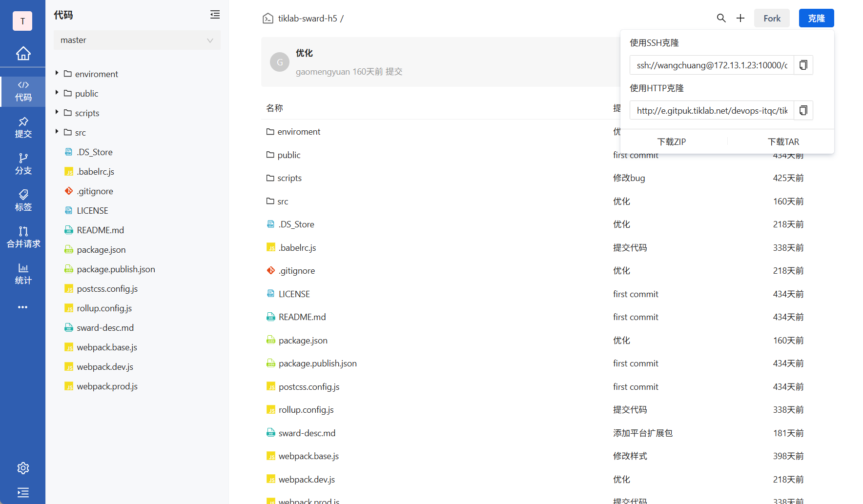This screenshot has width=863, height=504.
Task: Open README.md in the file tree
Action: pyautogui.click(x=101, y=230)
